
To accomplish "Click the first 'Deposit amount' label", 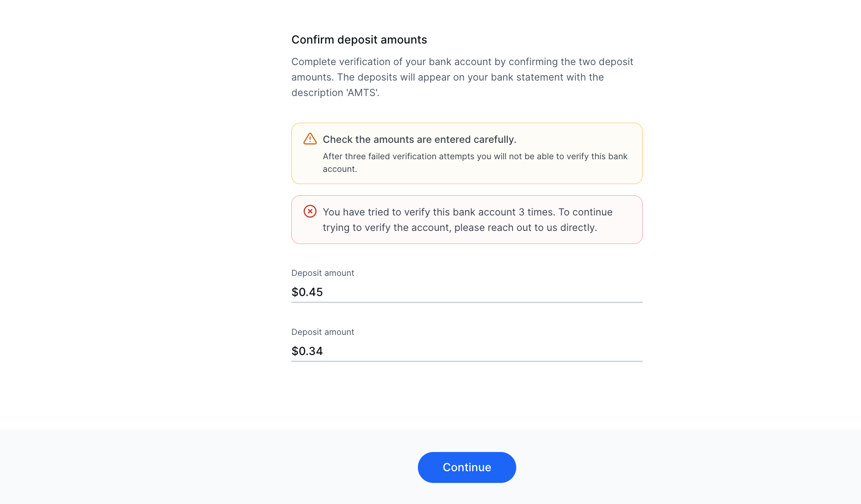I will [x=323, y=273].
